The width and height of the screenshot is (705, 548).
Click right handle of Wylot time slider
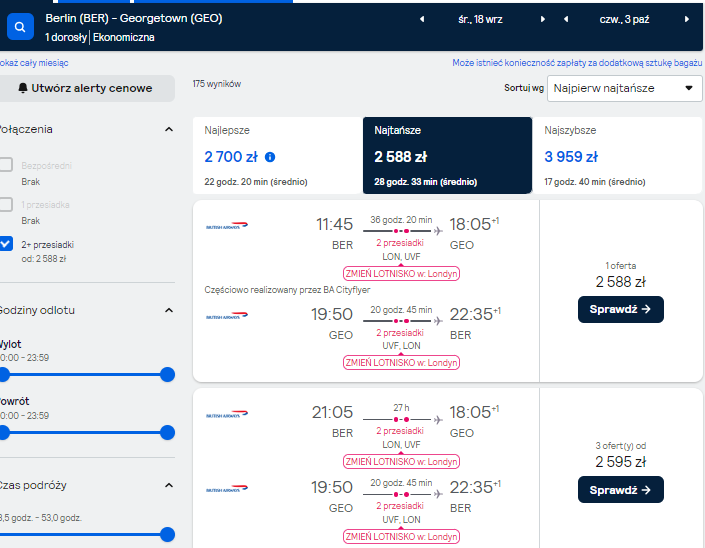(167, 374)
